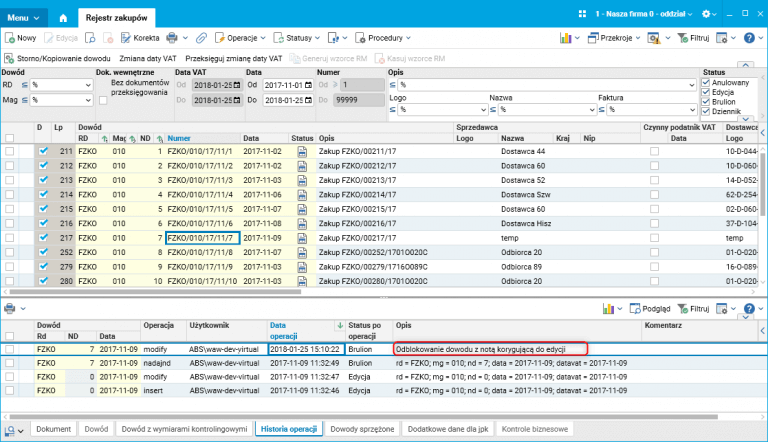Viewport: 768px width, 442px height.
Task: Switch to the Dowody sprzężone tab
Action: click(361, 429)
